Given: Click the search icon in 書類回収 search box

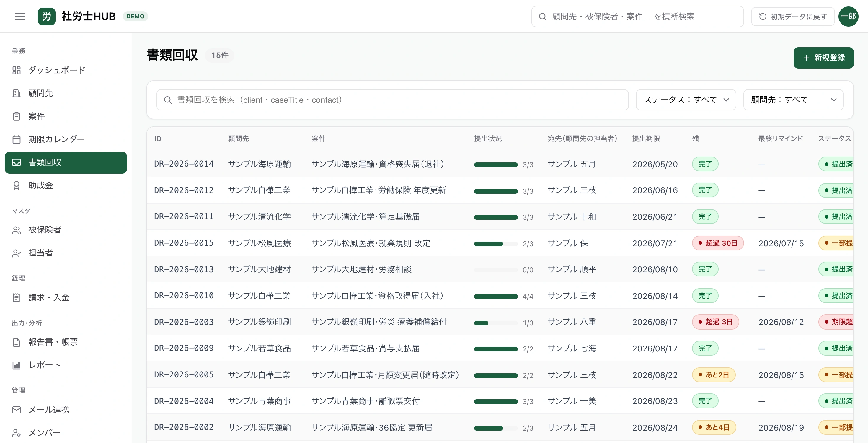Looking at the screenshot, I should coord(167,100).
